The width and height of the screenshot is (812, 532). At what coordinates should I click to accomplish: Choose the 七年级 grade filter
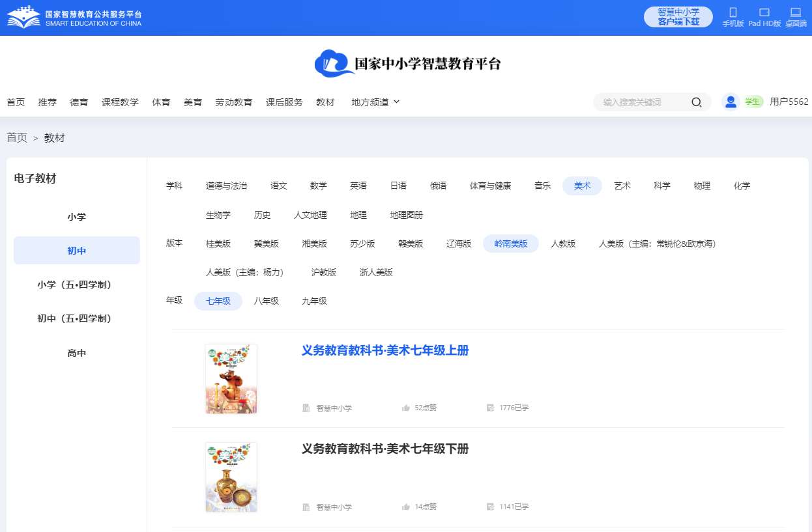(218, 301)
